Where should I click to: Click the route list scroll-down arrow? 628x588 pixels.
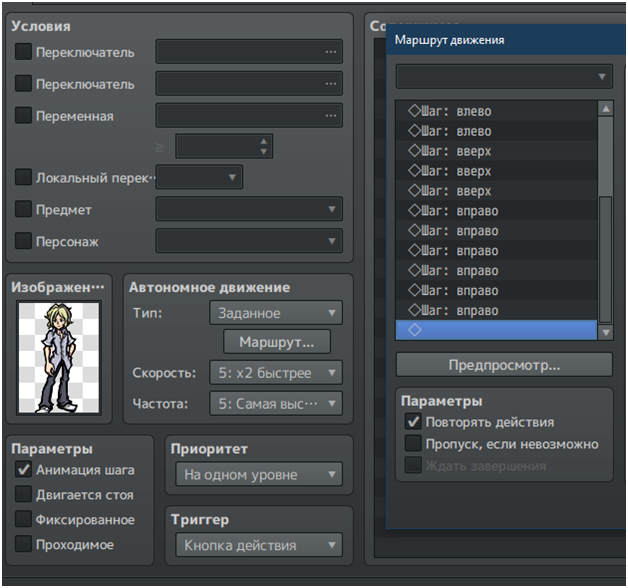tap(605, 331)
